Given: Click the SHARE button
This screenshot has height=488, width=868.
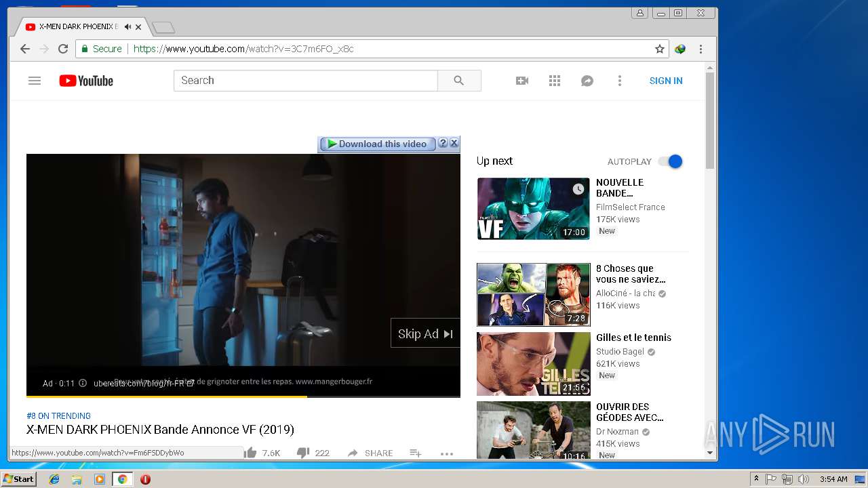Looking at the screenshot, I should click(x=370, y=453).
